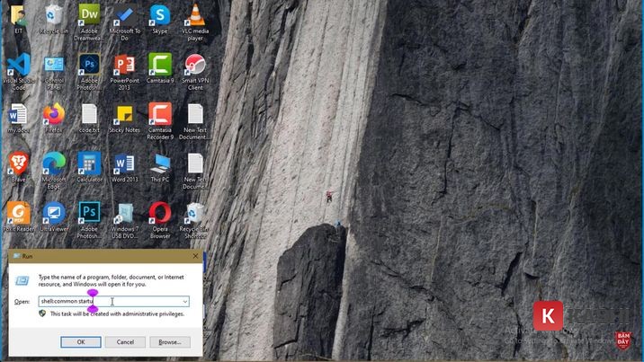
Task: Select the Smart VPN Client icon
Action: click(195, 66)
